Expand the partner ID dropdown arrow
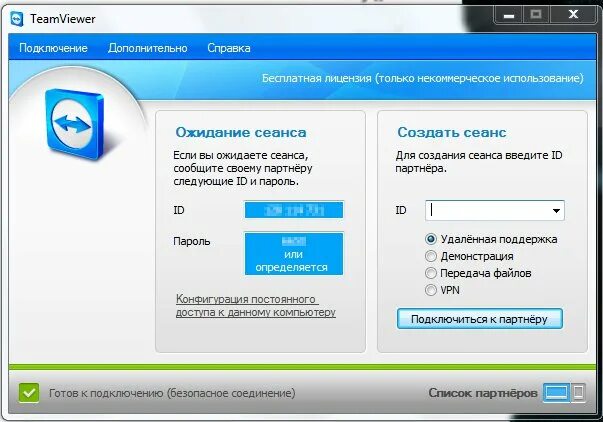 pos(556,210)
